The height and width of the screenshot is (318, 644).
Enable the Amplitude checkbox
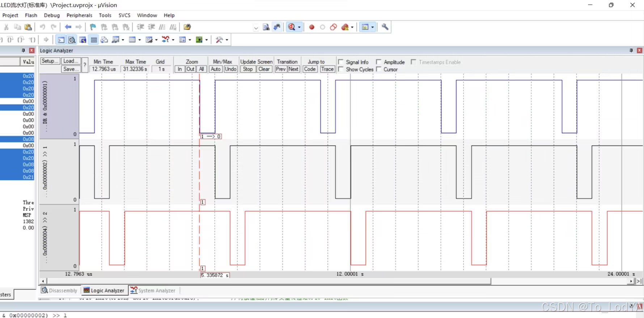pyautogui.click(x=379, y=62)
